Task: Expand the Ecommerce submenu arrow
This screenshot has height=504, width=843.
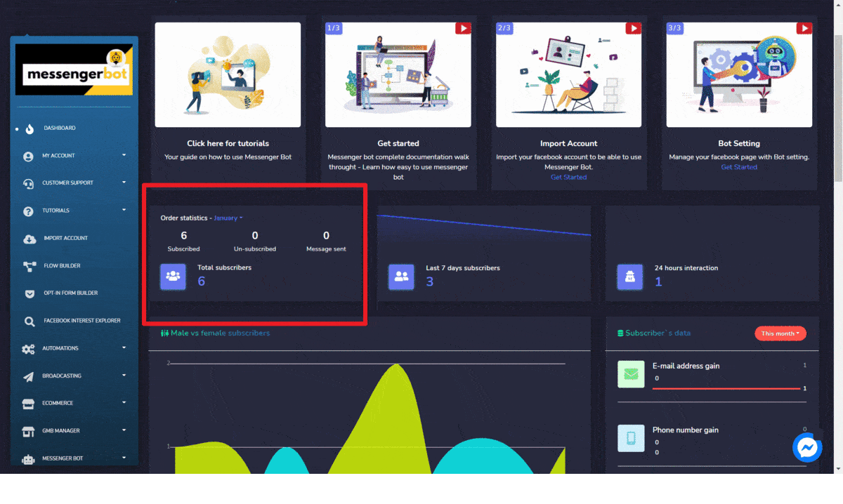Action: (124, 402)
